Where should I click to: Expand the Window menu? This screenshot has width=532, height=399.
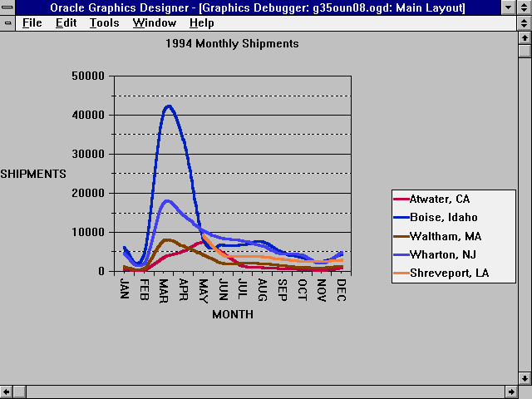point(154,23)
